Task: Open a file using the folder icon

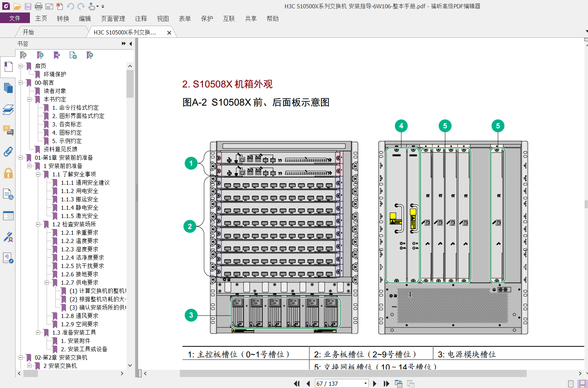Action: point(17,6)
